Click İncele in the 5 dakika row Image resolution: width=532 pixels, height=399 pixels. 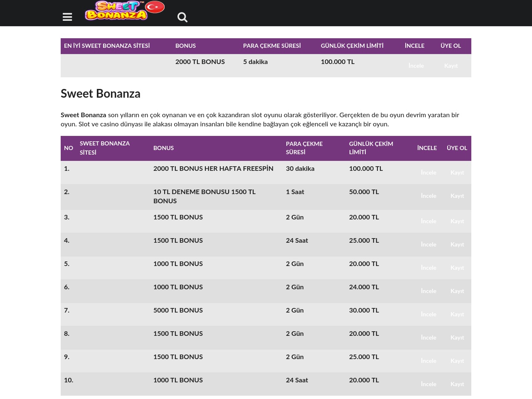pyautogui.click(x=416, y=66)
